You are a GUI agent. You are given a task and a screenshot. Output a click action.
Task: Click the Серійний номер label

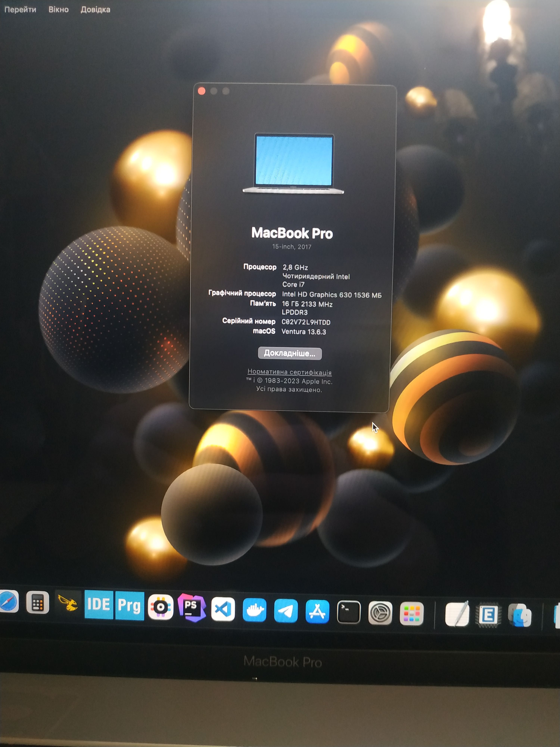pyautogui.click(x=249, y=321)
